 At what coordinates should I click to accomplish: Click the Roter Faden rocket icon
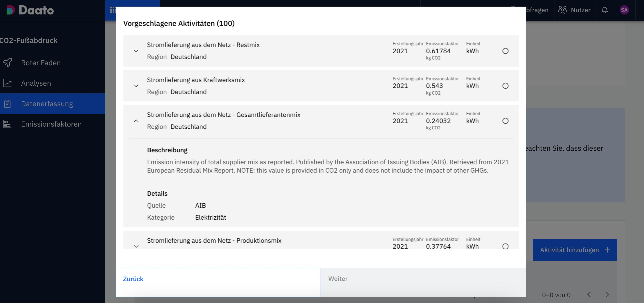(x=8, y=63)
